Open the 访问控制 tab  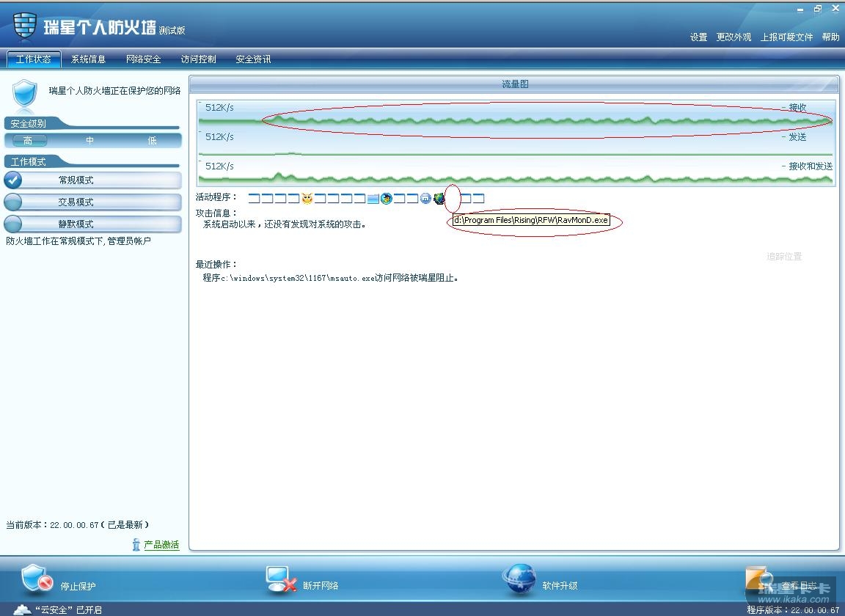[198, 59]
